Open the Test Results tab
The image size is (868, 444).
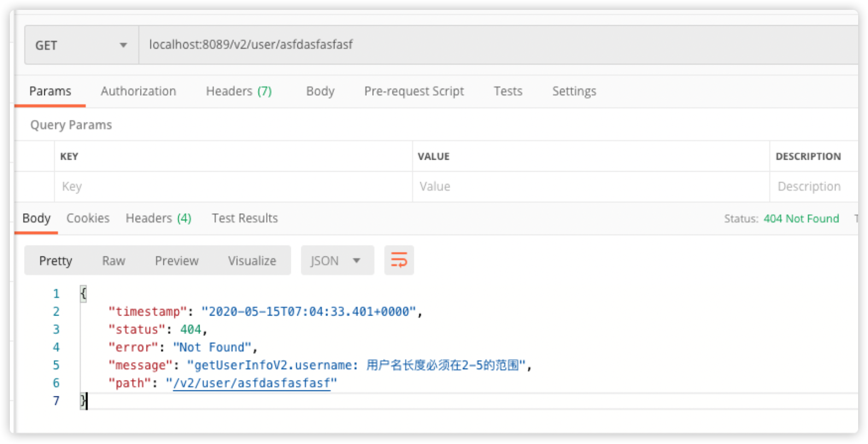tap(245, 218)
